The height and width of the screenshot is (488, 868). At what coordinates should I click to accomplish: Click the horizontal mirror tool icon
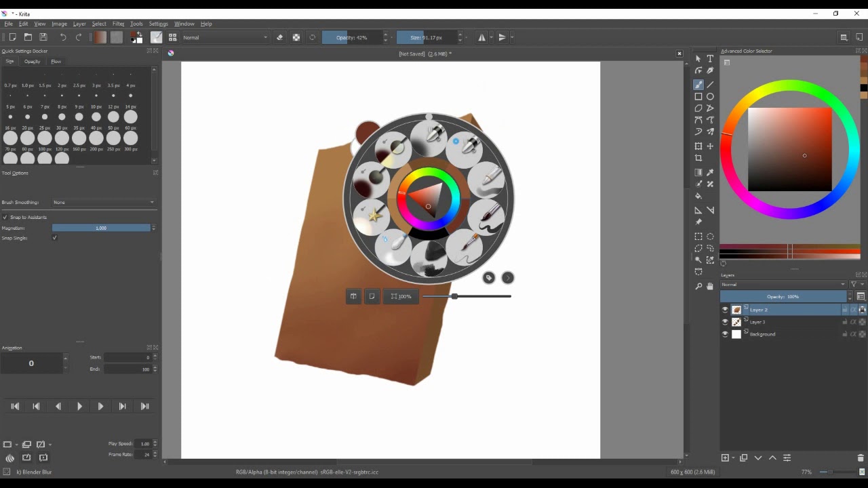[482, 37]
